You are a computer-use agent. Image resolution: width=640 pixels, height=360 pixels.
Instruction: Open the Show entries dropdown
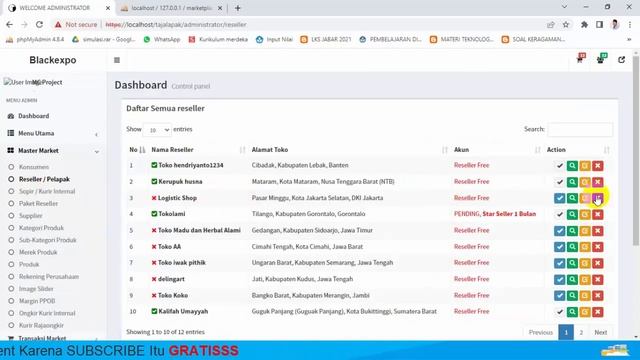click(x=158, y=130)
